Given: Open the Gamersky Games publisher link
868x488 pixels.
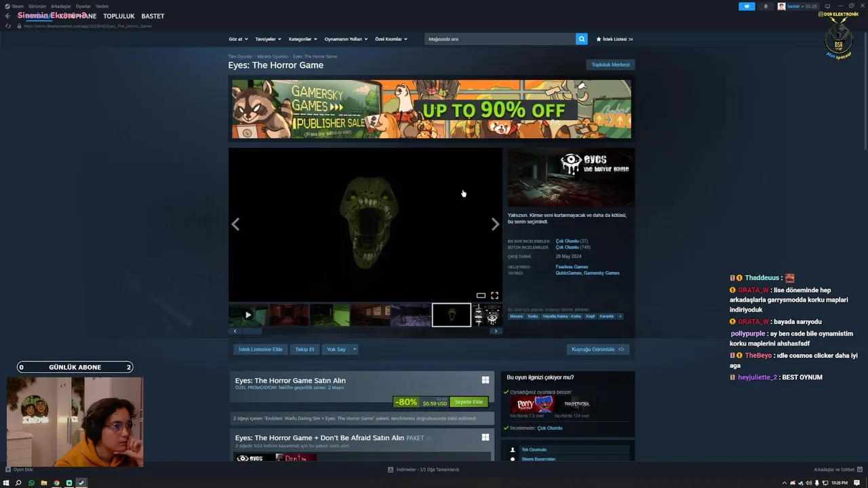Looking at the screenshot, I should tap(602, 273).
